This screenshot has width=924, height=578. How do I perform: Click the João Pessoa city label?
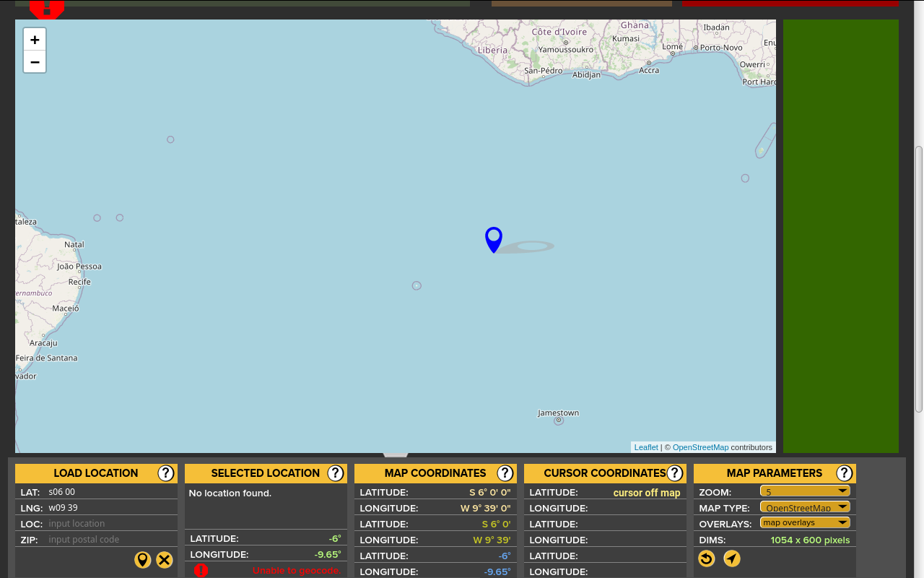point(79,267)
